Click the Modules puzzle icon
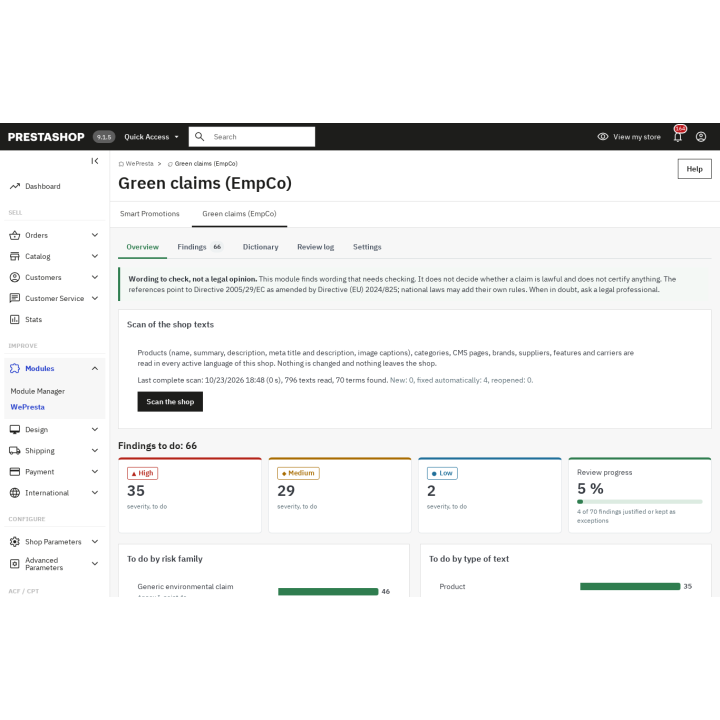 point(15,368)
